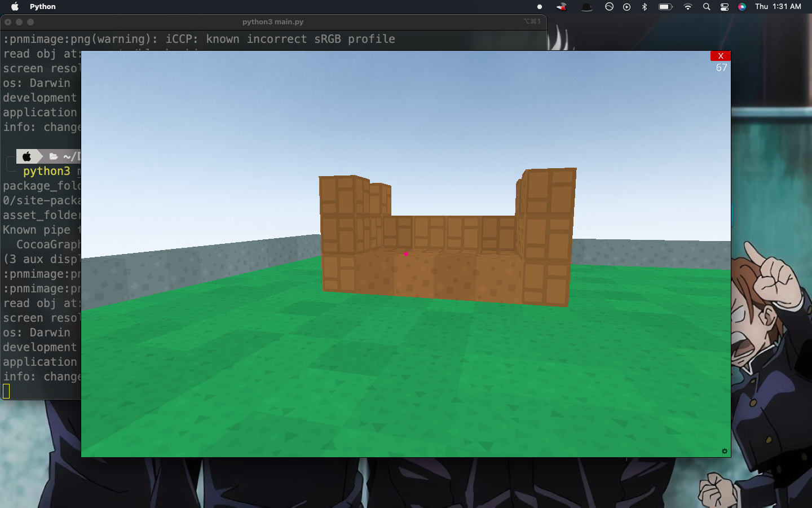Viewport: 812px width, 508px height.
Task: Click the Siri icon in the menu bar
Action: point(742,7)
